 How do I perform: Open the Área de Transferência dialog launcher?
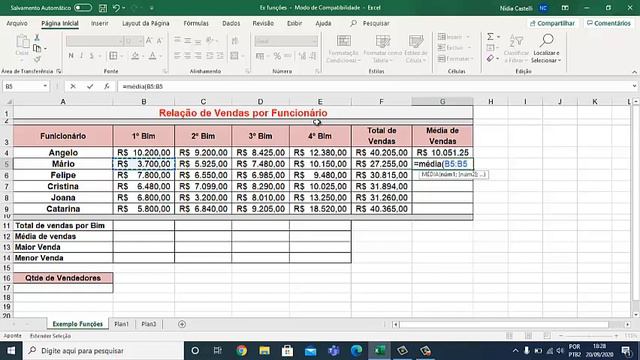pyautogui.click(x=59, y=71)
